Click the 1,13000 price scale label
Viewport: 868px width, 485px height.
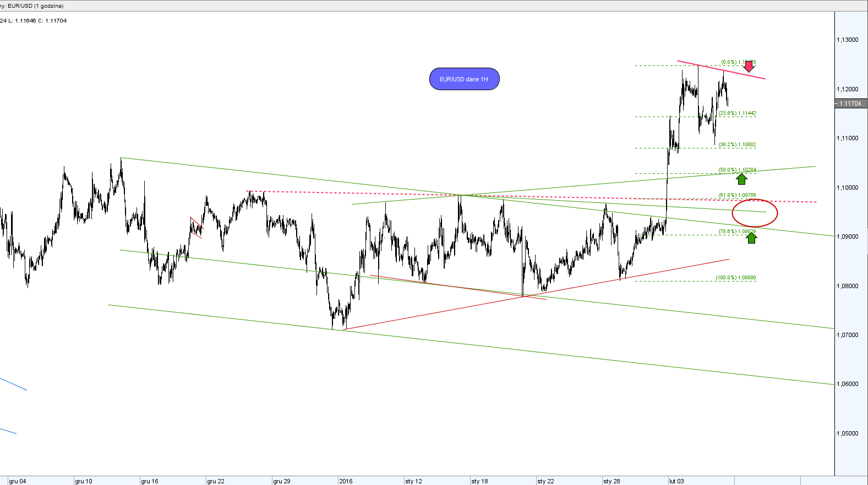pos(848,40)
